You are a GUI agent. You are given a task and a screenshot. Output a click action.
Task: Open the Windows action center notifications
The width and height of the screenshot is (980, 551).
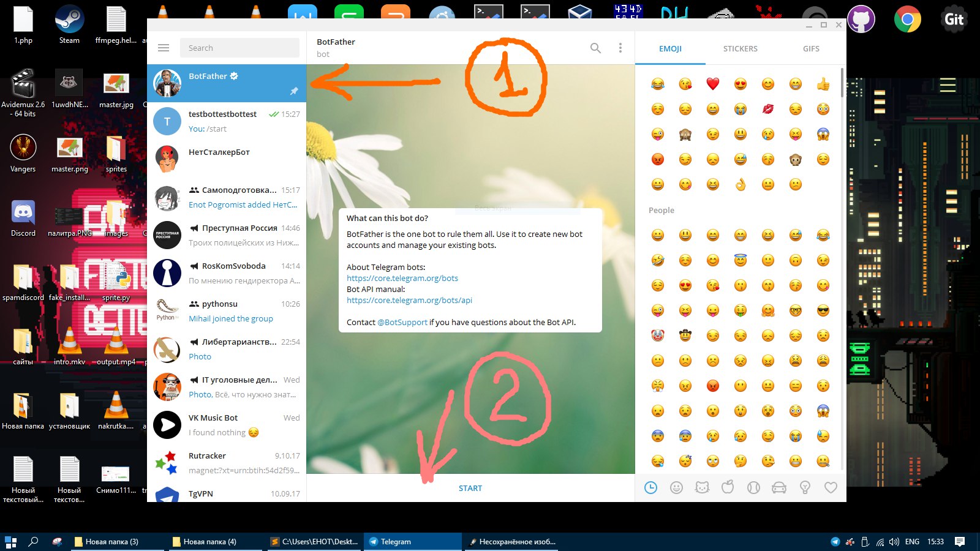pos(960,541)
